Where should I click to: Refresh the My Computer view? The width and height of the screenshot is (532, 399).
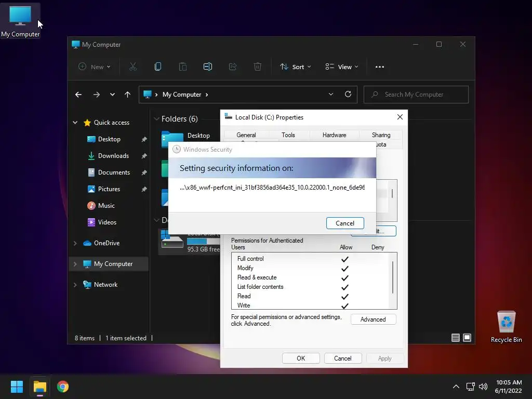[348, 95]
